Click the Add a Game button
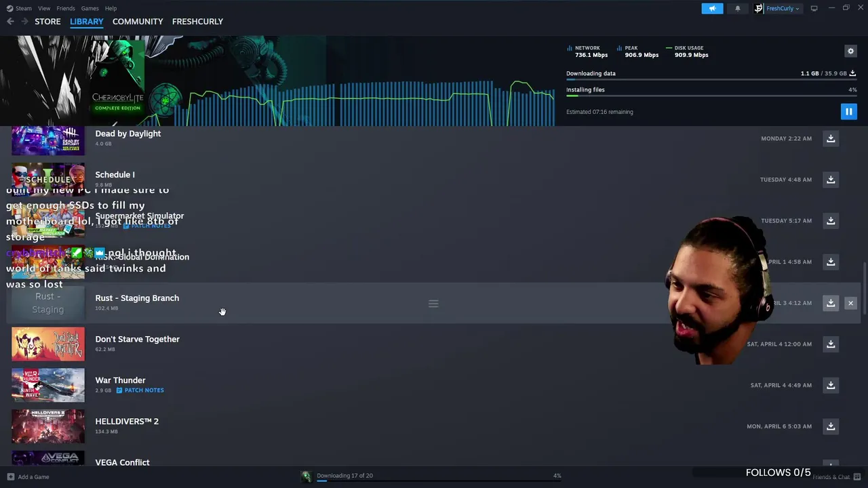 (x=28, y=477)
